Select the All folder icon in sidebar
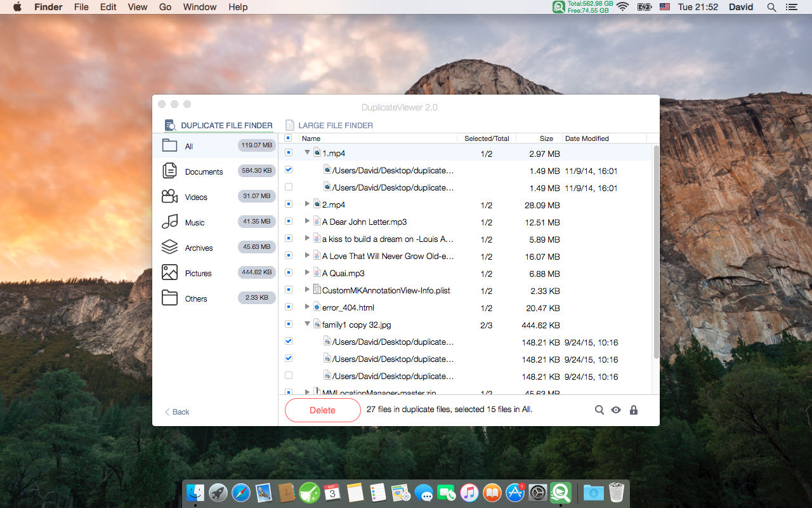 point(169,145)
